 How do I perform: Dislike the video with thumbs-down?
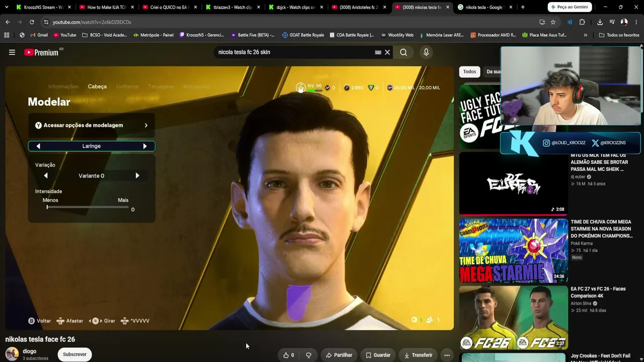click(x=308, y=355)
